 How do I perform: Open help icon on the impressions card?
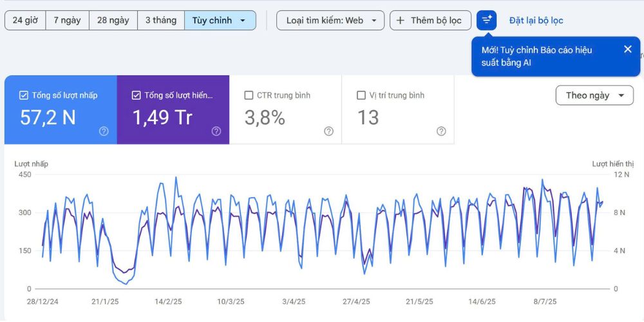(216, 131)
